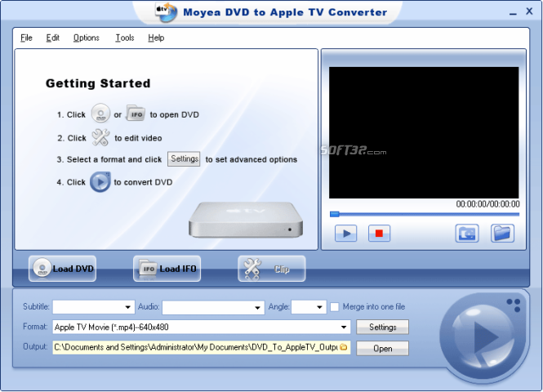Open the Edit menu

pyautogui.click(x=52, y=38)
